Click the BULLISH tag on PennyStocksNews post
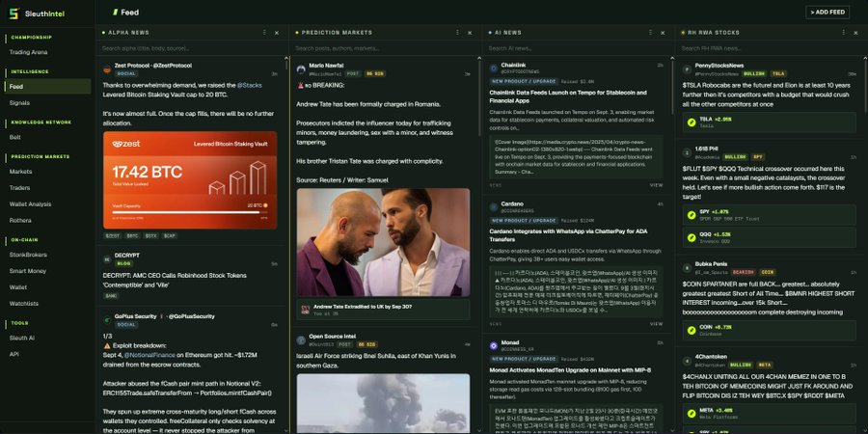The image size is (868, 434). click(x=754, y=73)
